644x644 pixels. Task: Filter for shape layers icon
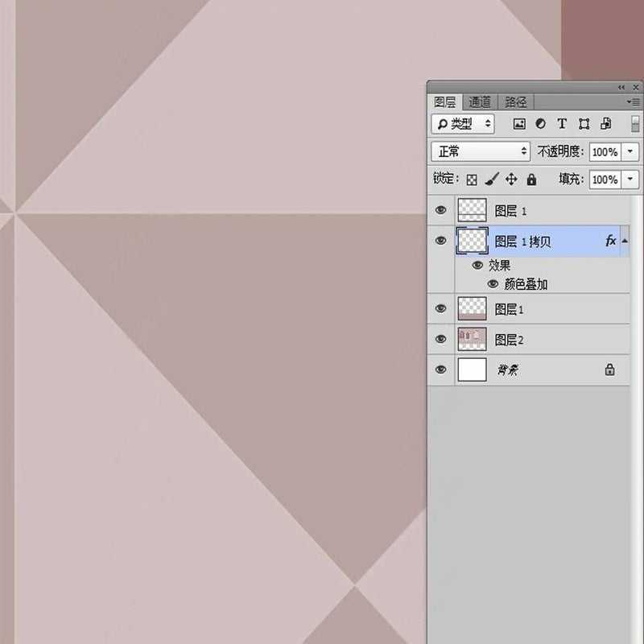pyautogui.click(x=584, y=124)
